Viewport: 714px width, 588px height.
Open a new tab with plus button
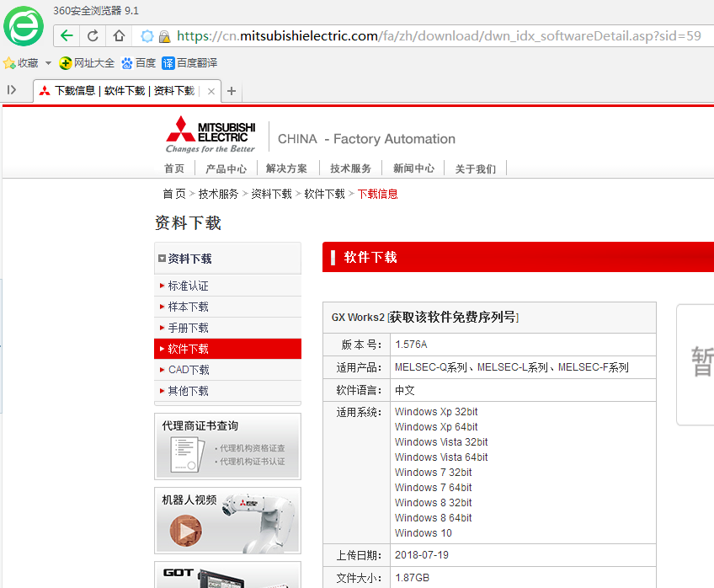pos(232,91)
